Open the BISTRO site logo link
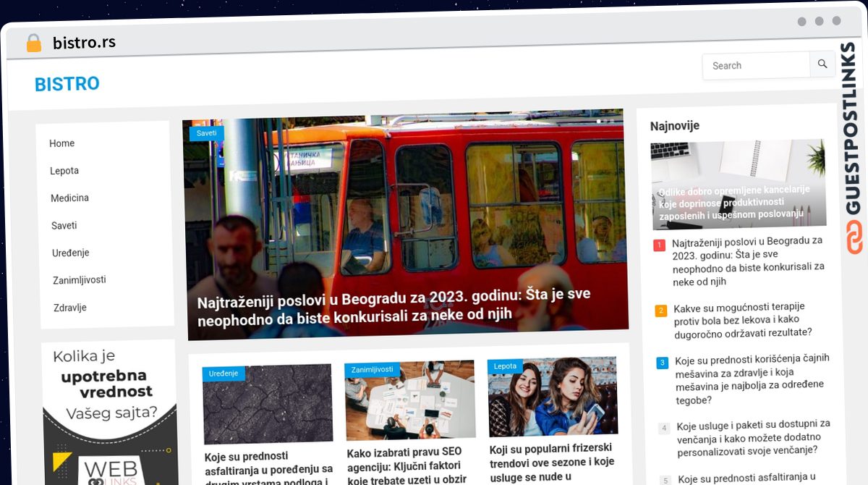The image size is (868, 485). point(67,84)
